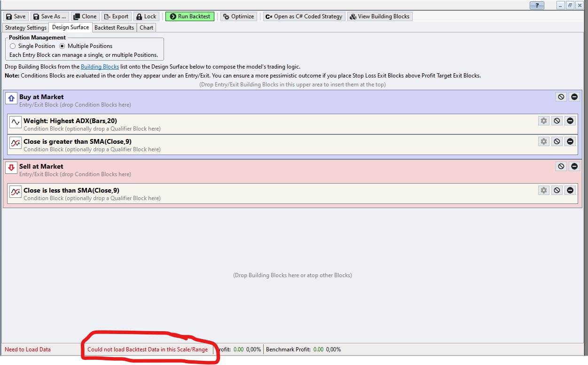Image resolution: width=588 pixels, height=365 pixels.
Task: Disable the Close is greater than SMA condition
Action: click(x=557, y=141)
